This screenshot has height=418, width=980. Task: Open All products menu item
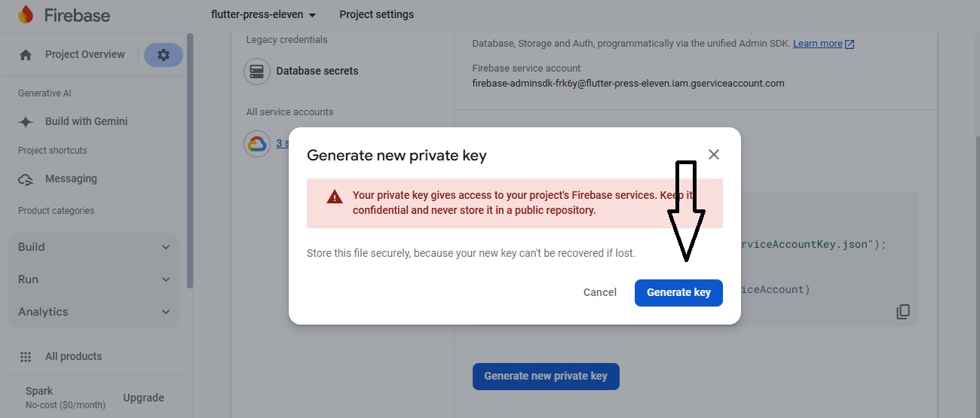coord(73,357)
